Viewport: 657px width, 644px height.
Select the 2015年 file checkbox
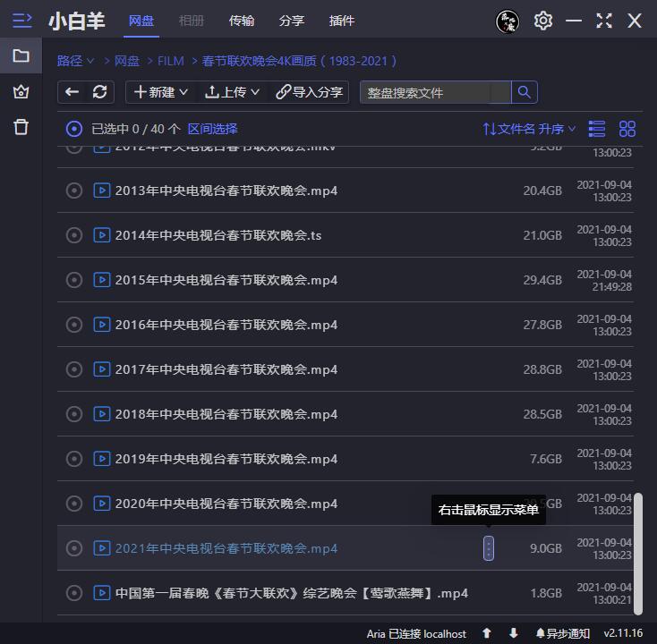pos(74,280)
